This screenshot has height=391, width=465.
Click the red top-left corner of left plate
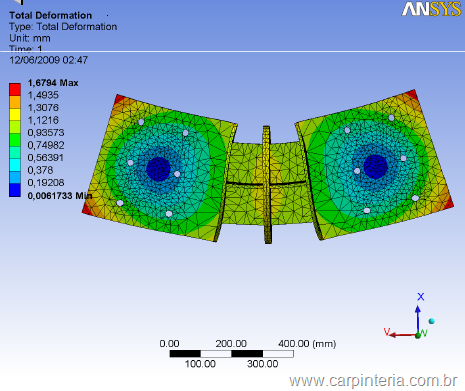[x=118, y=99]
